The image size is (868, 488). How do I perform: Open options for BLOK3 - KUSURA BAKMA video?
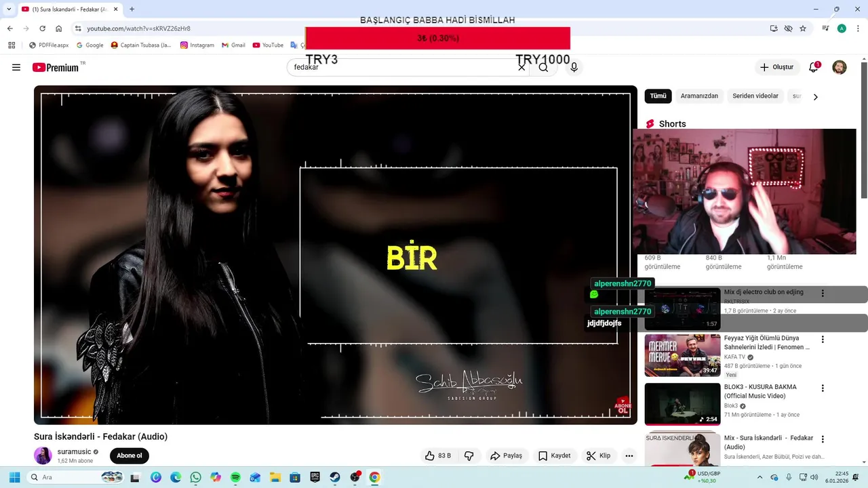(x=823, y=388)
